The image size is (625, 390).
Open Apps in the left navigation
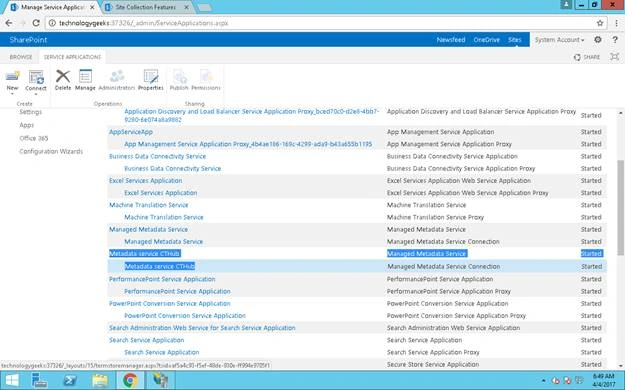[x=26, y=125]
